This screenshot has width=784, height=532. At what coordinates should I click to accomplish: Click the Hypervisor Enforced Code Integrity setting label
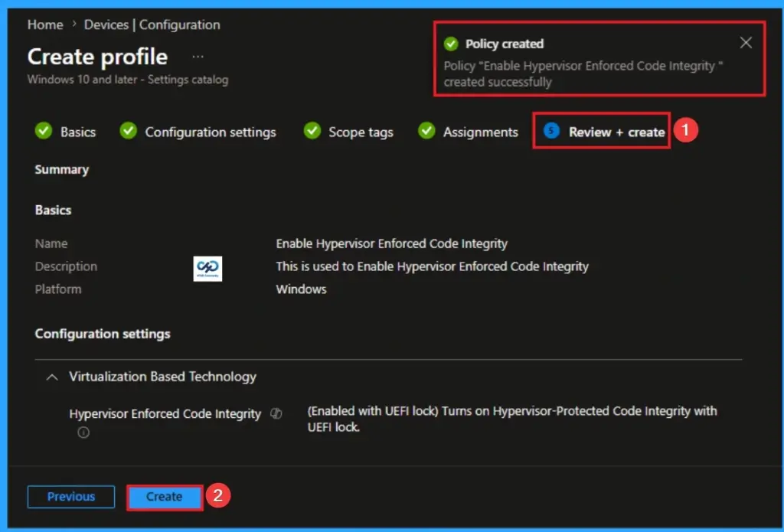click(165, 414)
